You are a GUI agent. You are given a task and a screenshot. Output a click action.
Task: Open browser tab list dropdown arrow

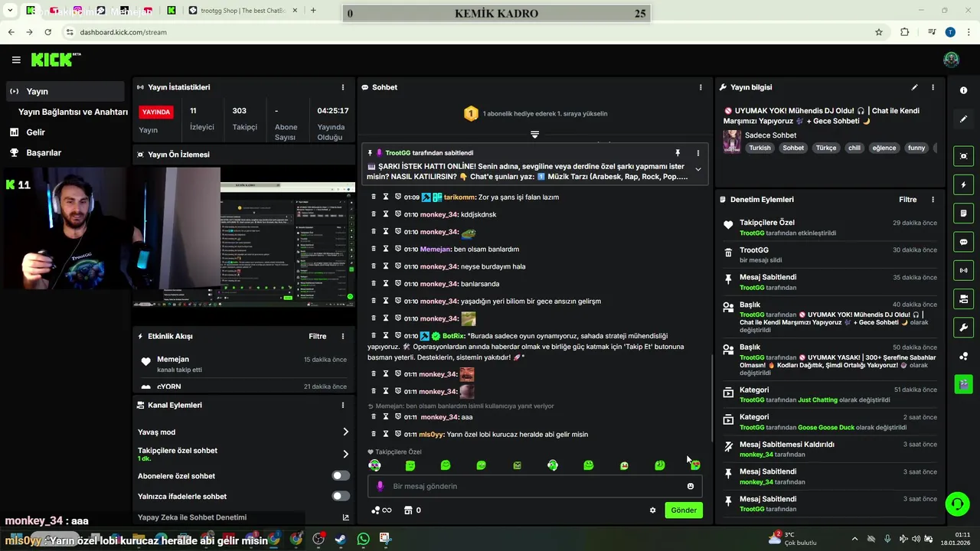10,11
